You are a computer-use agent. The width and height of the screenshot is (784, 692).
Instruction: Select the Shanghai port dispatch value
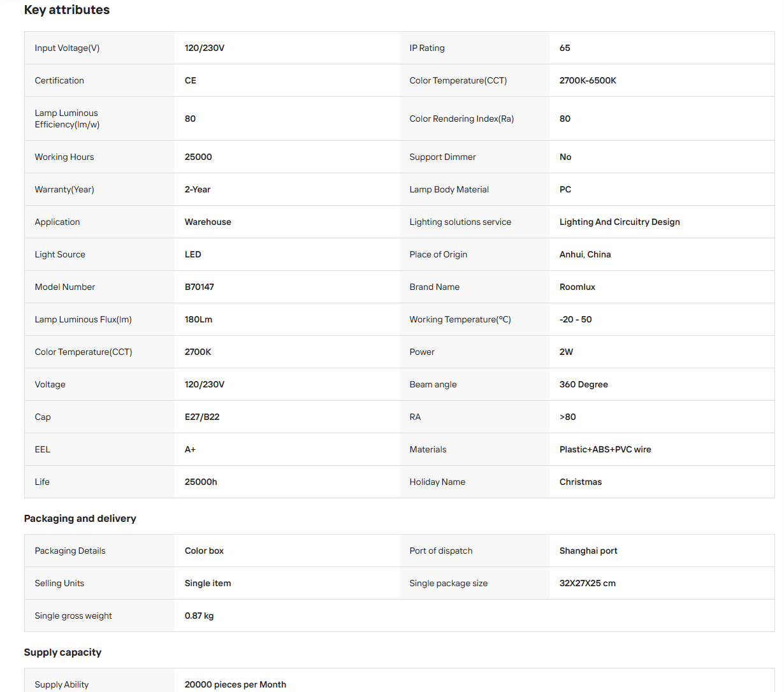coord(588,551)
